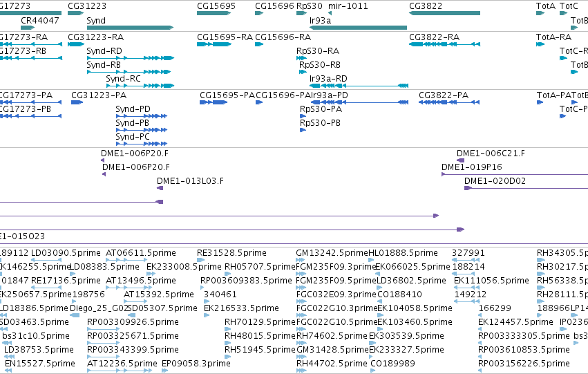The width and height of the screenshot is (588, 374).
Task: Select protein CG15695-PA
Action: [x=214, y=102]
